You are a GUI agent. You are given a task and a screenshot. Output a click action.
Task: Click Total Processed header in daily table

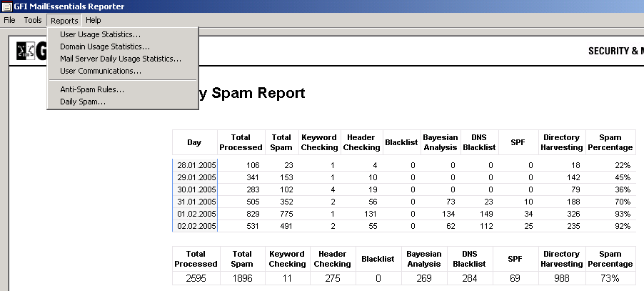(x=241, y=142)
